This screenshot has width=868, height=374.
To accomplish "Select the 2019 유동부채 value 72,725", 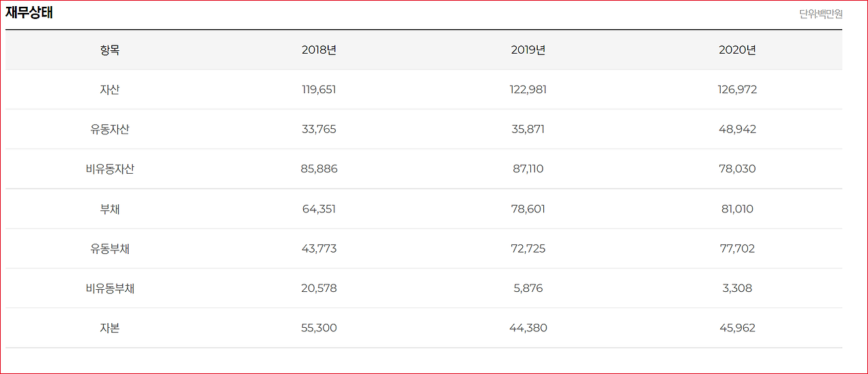I will (528, 248).
